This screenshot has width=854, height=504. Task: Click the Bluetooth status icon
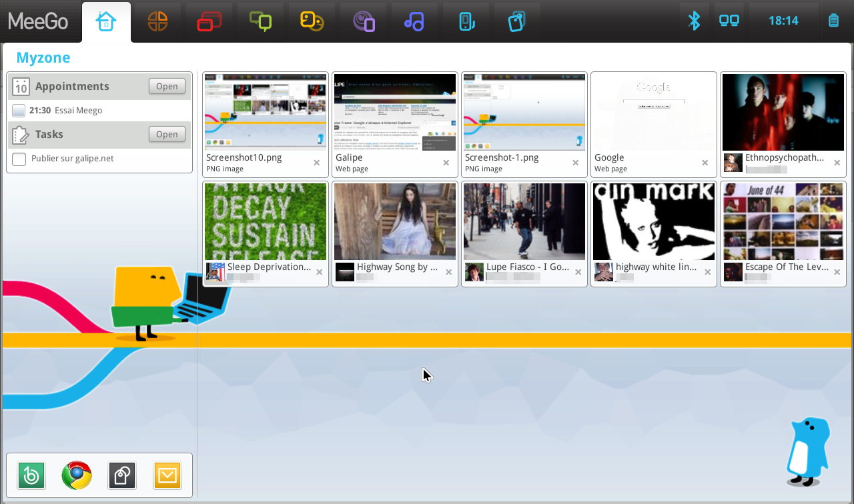click(694, 21)
